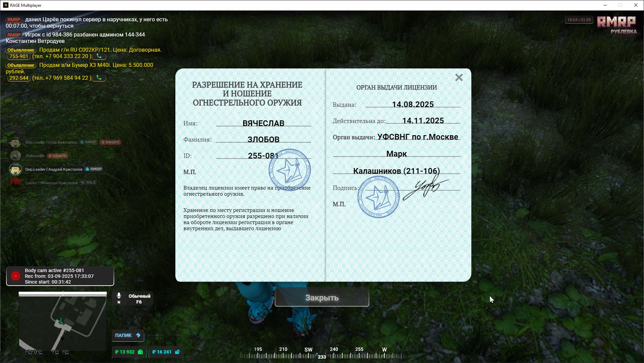644x363 pixels.
Task: Click the ПАПИК status button
Action: (x=128, y=335)
